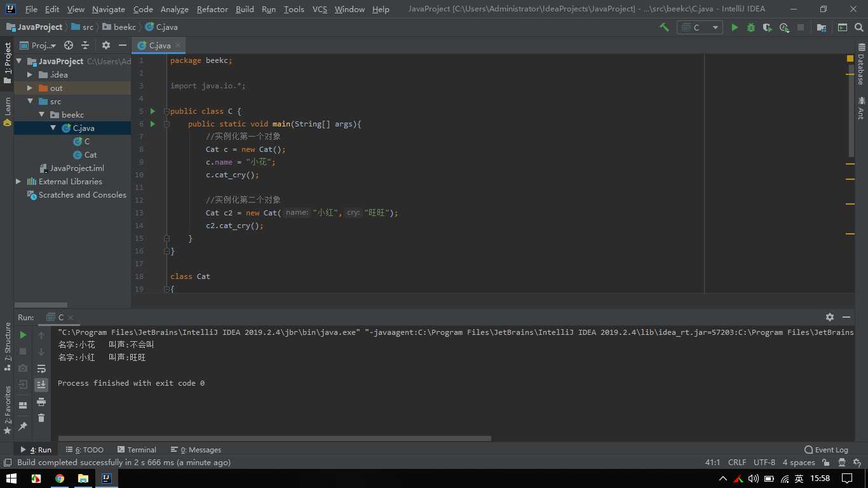Screen dimensions: 868x488
Task: Click the console horizontal scrollbar
Action: click(x=275, y=438)
